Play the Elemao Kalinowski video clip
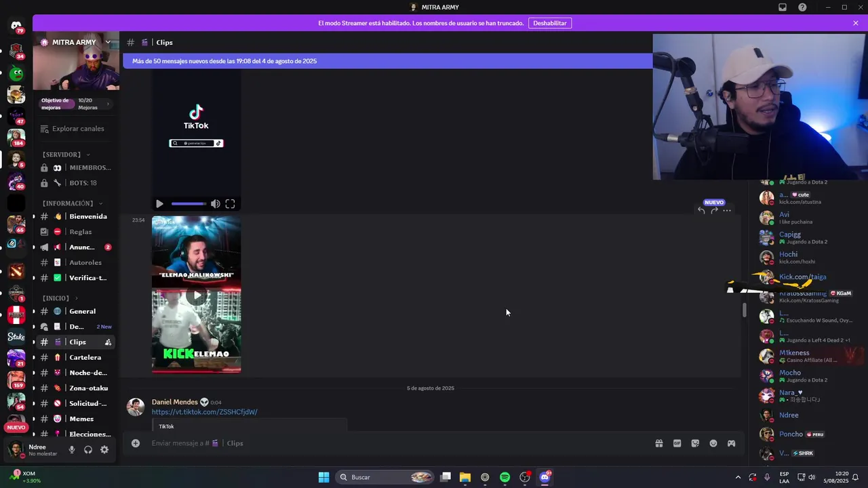The width and height of the screenshot is (868, 488). point(197,295)
